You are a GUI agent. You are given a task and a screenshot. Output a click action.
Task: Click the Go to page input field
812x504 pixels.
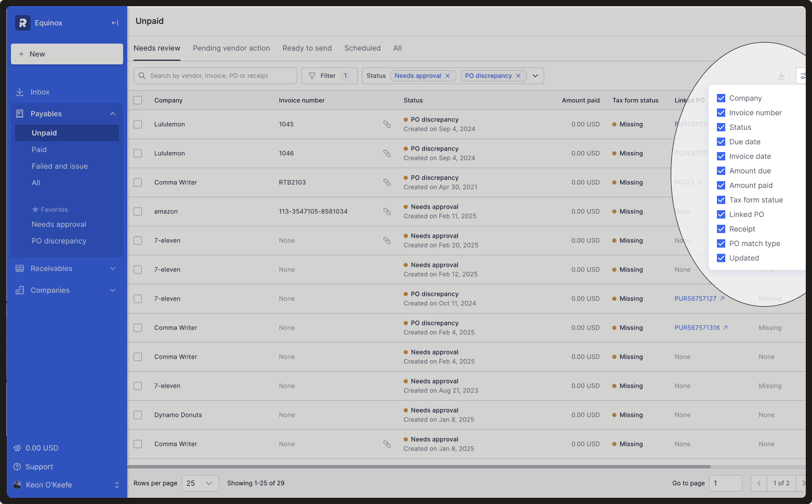tap(726, 483)
